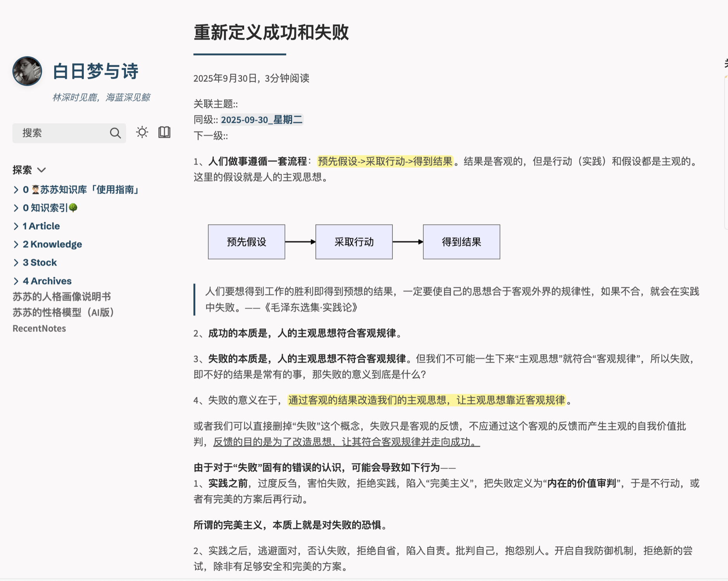Open 苏苏的性格模型（AI版）note
Screen dimensions: 728x581
64,312
